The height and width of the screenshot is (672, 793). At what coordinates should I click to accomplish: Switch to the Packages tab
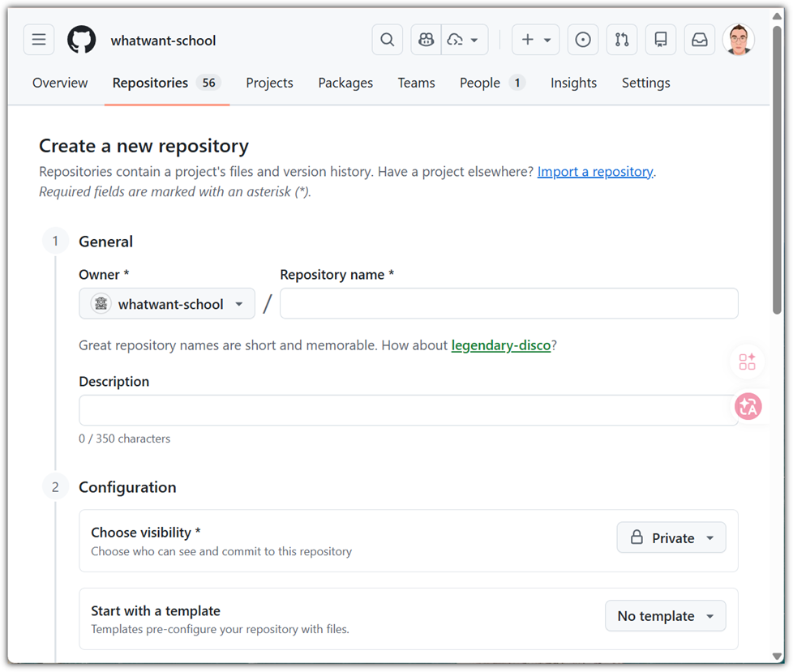click(x=345, y=83)
